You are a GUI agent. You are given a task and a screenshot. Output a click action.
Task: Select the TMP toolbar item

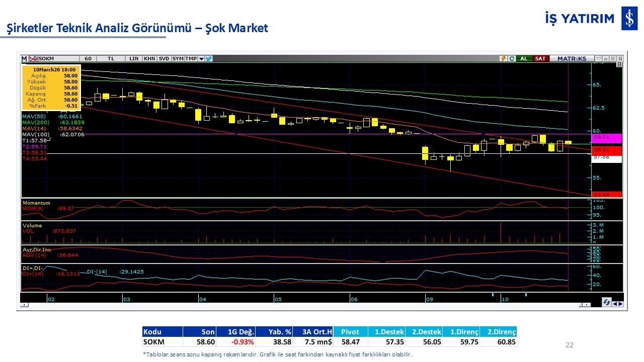[x=191, y=59]
